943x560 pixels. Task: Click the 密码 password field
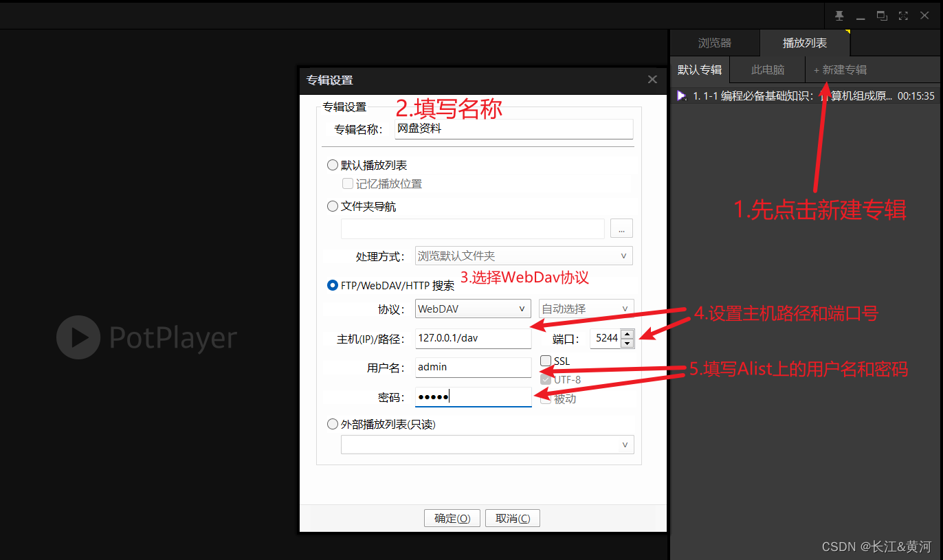pos(473,397)
